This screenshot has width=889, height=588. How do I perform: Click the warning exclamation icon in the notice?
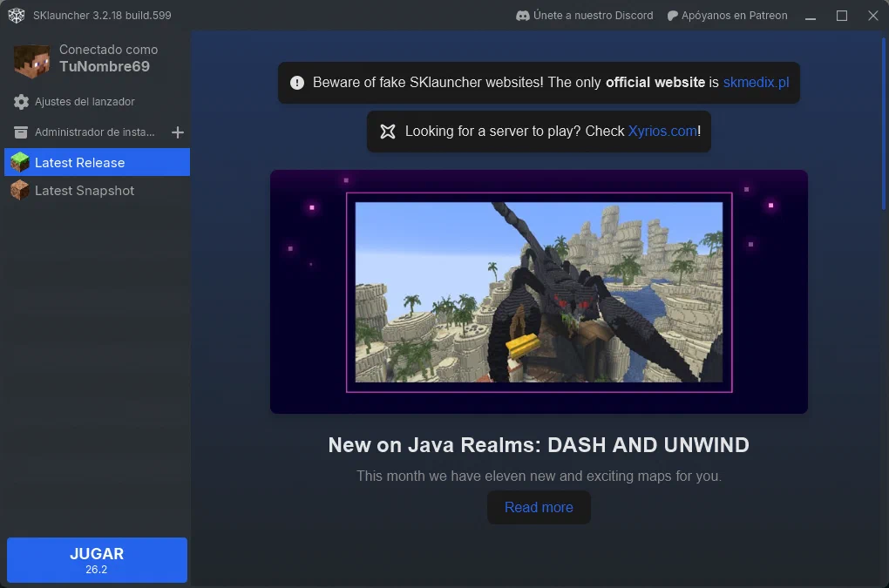pos(297,83)
